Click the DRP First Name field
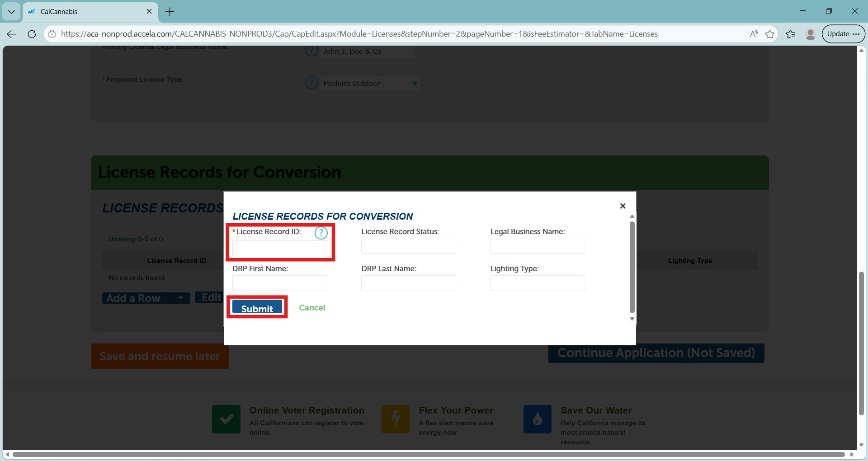 (279, 283)
